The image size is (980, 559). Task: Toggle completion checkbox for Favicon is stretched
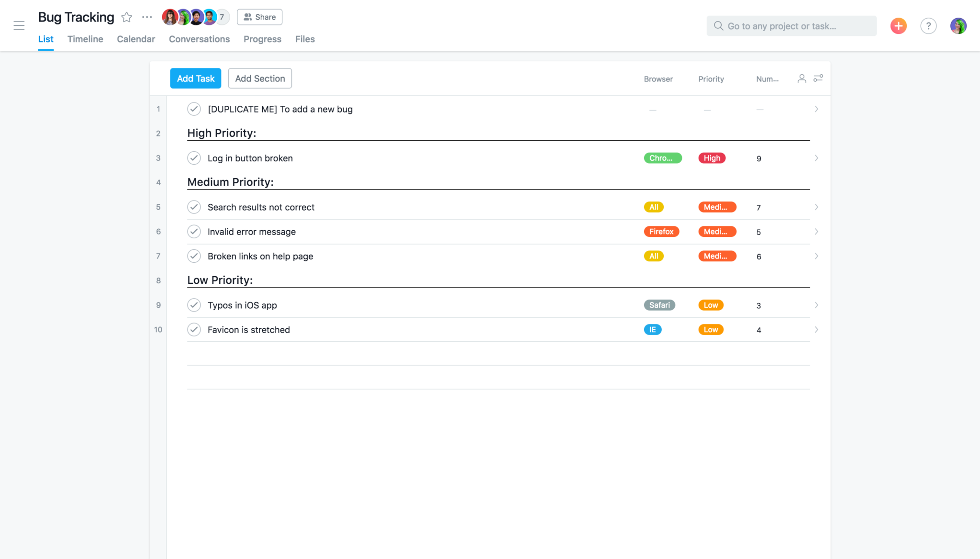pos(195,329)
